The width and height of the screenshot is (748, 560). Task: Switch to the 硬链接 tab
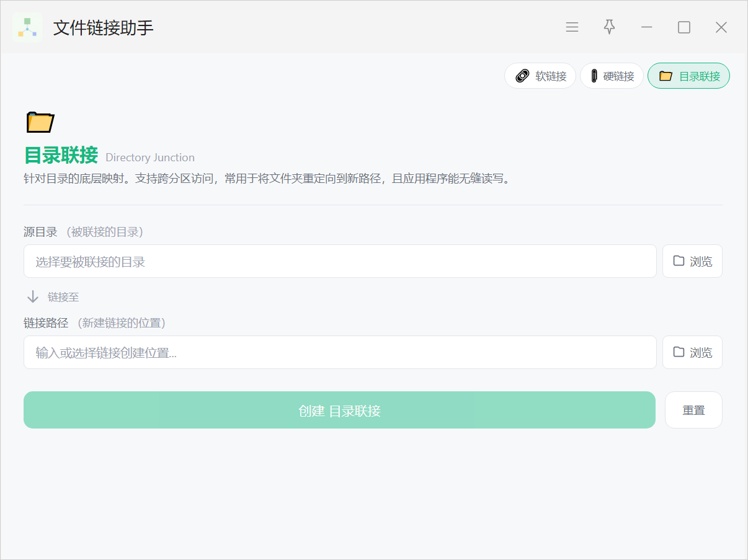[612, 76]
